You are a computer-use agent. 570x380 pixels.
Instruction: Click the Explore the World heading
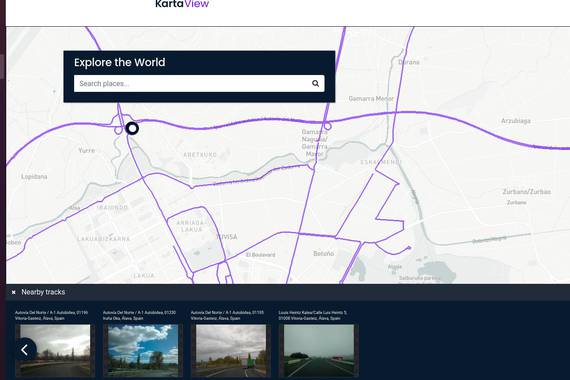(x=120, y=63)
